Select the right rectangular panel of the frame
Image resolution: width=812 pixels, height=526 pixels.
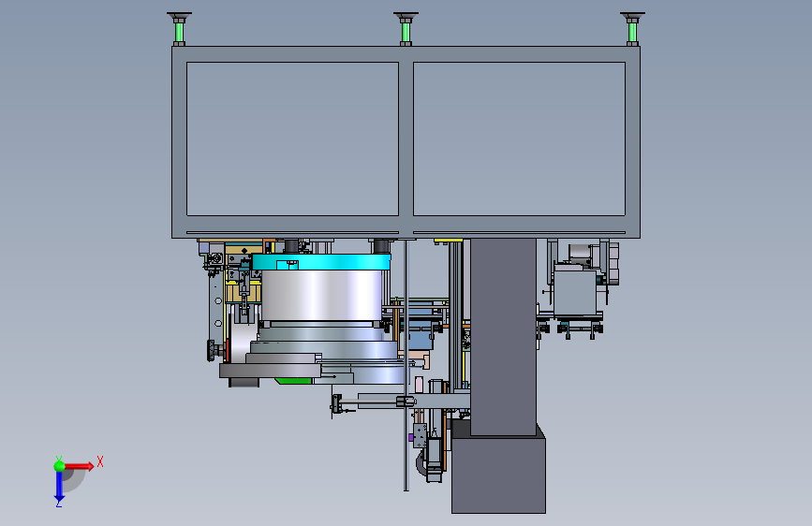(x=520, y=139)
